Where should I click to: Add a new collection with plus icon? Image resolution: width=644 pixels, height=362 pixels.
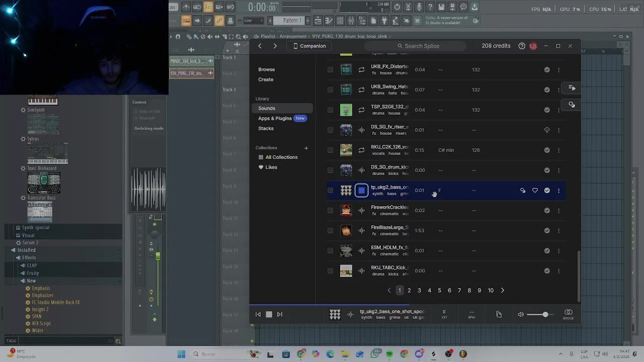(306, 148)
